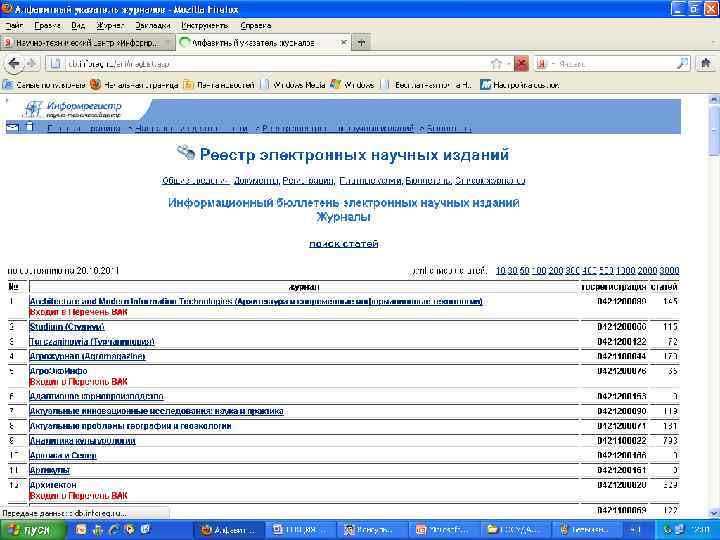Switch to the Firefox Алфави... taskbar button

(230, 530)
